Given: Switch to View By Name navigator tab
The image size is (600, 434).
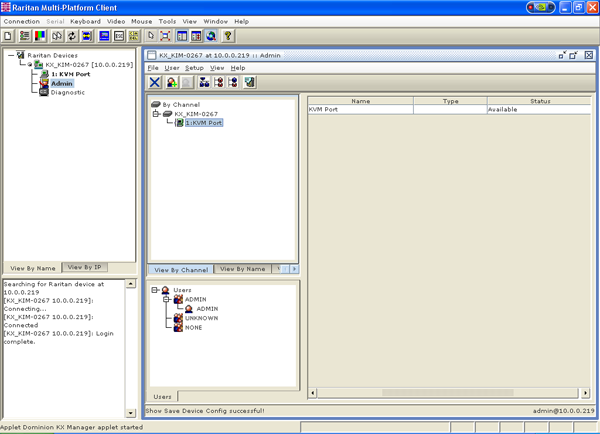Looking at the screenshot, I should (x=33, y=268).
